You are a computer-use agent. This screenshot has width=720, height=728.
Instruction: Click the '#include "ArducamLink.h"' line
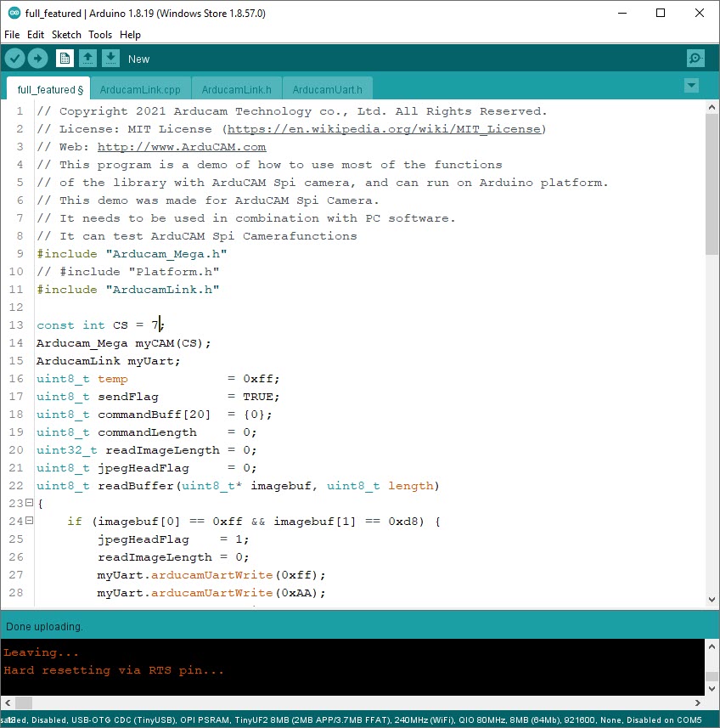[x=128, y=290]
